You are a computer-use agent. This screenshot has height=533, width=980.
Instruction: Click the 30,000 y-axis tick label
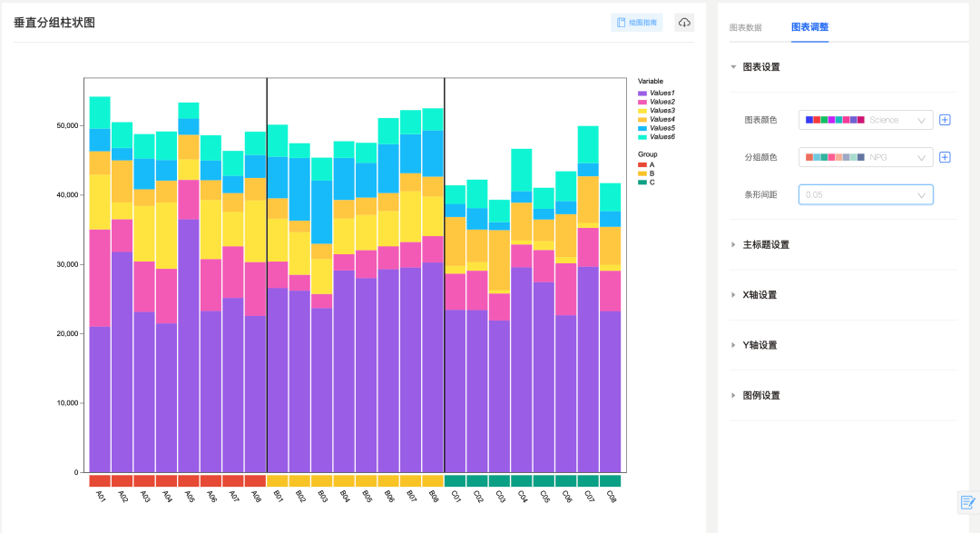(x=67, y=264)
